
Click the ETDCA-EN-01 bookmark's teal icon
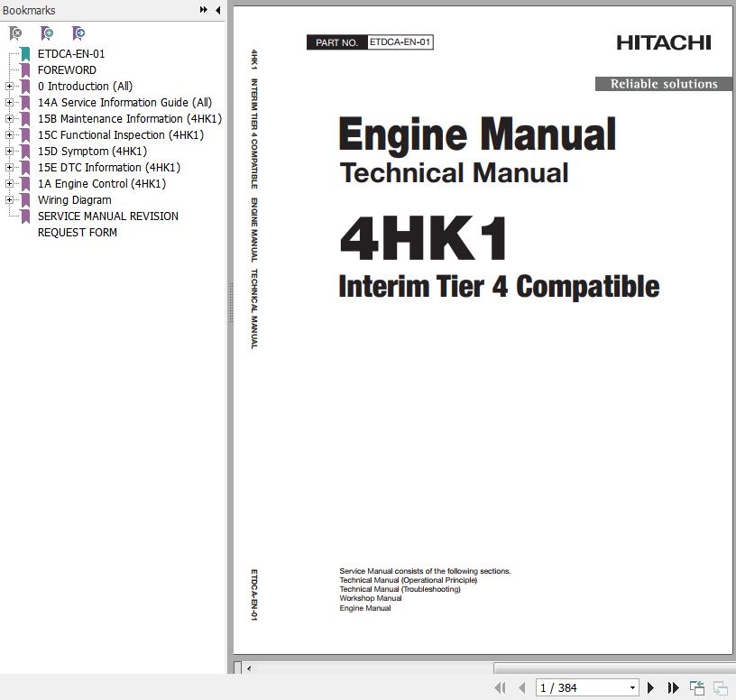click(25, 54)
